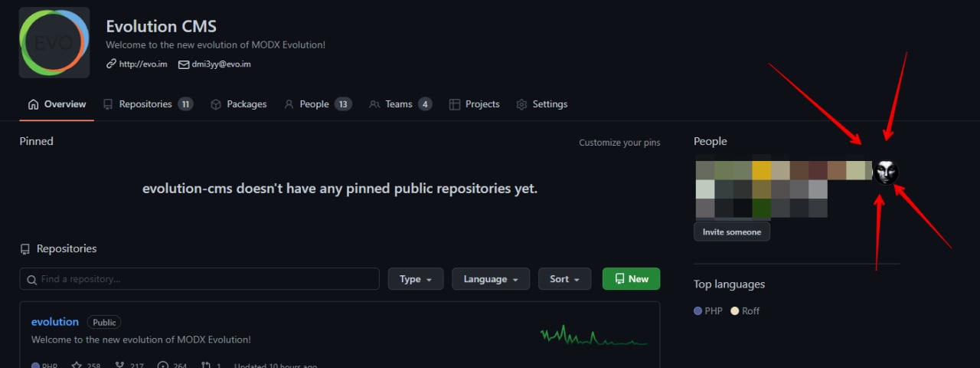Image resolution: width=980 pixels, height=368 pixels.
Task: Click the Invite someone button
Action: coord(732,232)
